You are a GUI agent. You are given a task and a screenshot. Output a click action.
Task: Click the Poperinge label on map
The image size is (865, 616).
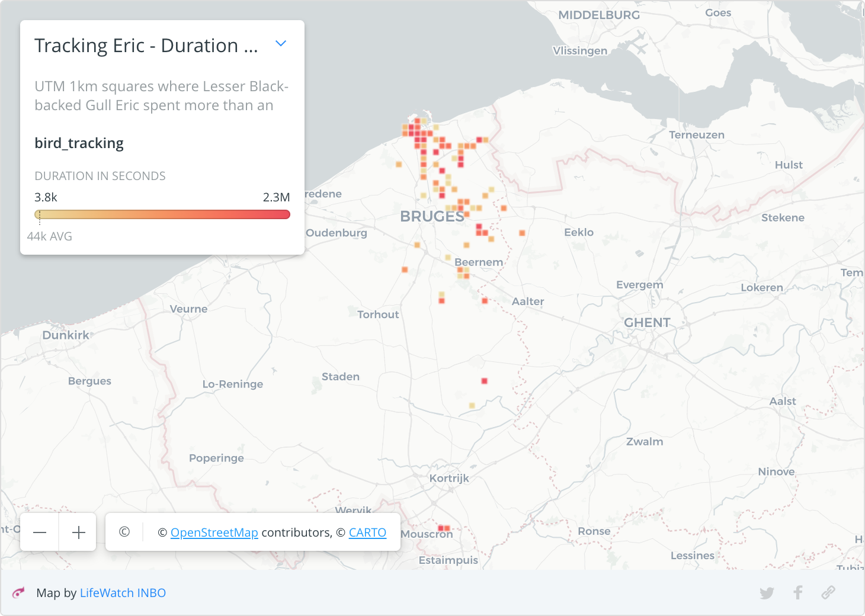click(x=216, y=458)
